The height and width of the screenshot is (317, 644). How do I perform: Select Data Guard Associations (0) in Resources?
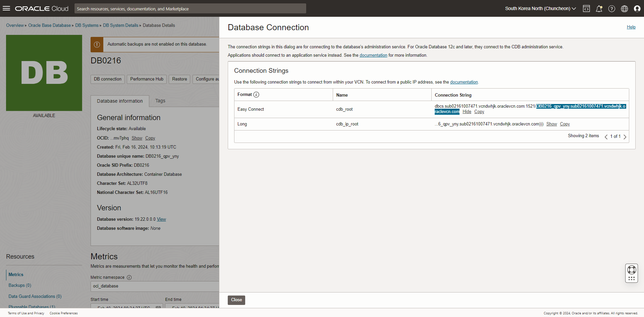(35, 296)
